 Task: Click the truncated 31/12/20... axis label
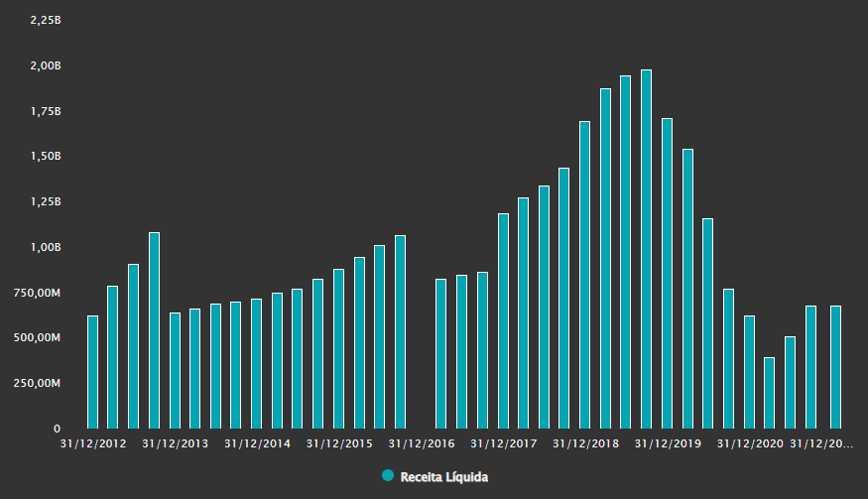(x=821, y=443)
